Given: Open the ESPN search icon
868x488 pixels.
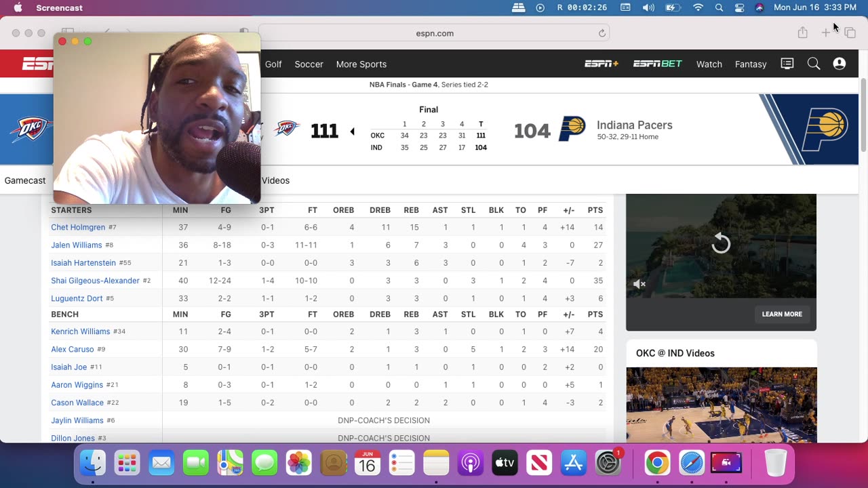Looking at the screenshot, I should tap(814, 64).
